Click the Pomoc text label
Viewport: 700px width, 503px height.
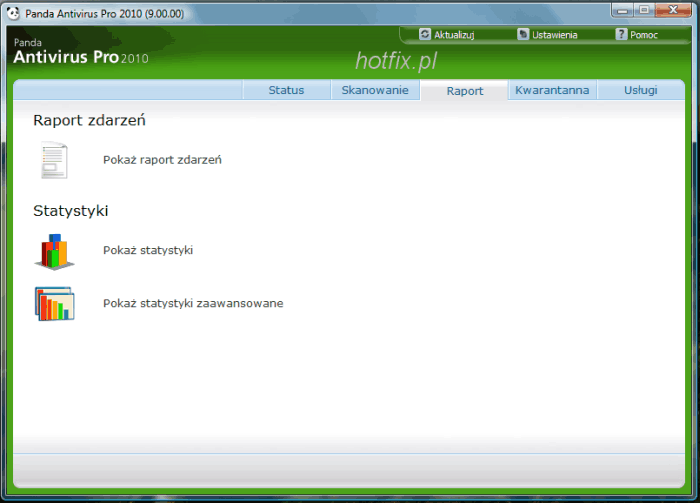[644, 35]
